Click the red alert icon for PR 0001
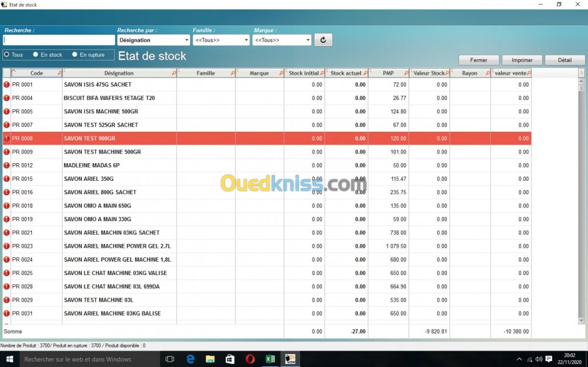This screenshot has height=367, width=588. tap(7, 85)
